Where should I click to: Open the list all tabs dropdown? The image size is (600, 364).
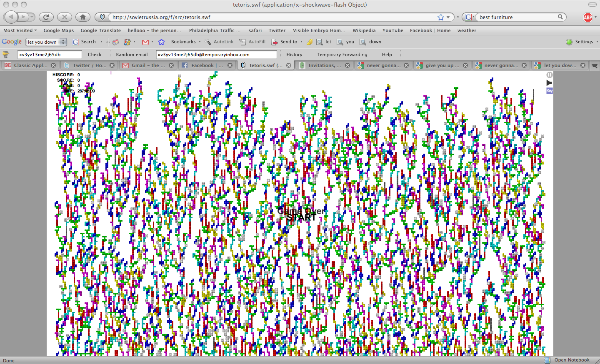click(595, 65)
